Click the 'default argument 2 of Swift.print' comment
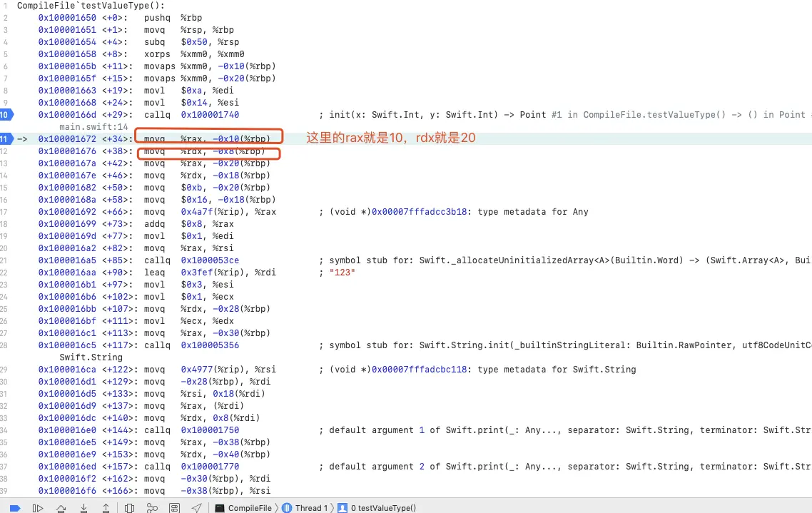The image size is (812, 513). [564, 467]
